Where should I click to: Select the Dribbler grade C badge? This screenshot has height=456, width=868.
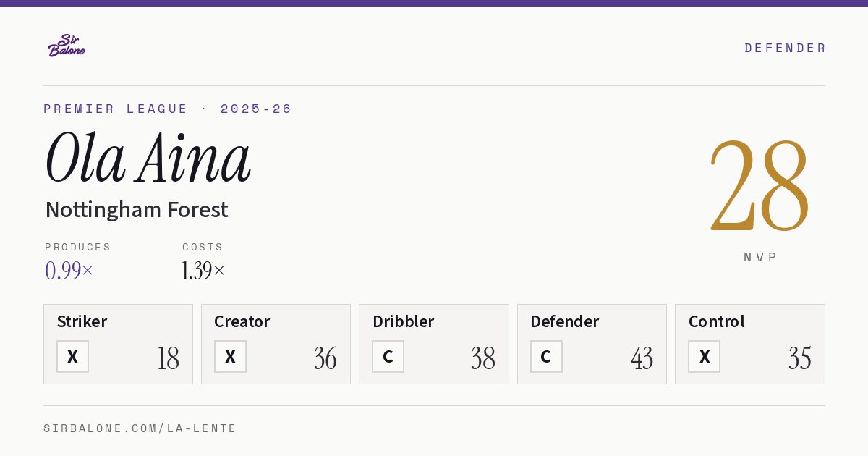click(388, 356)
